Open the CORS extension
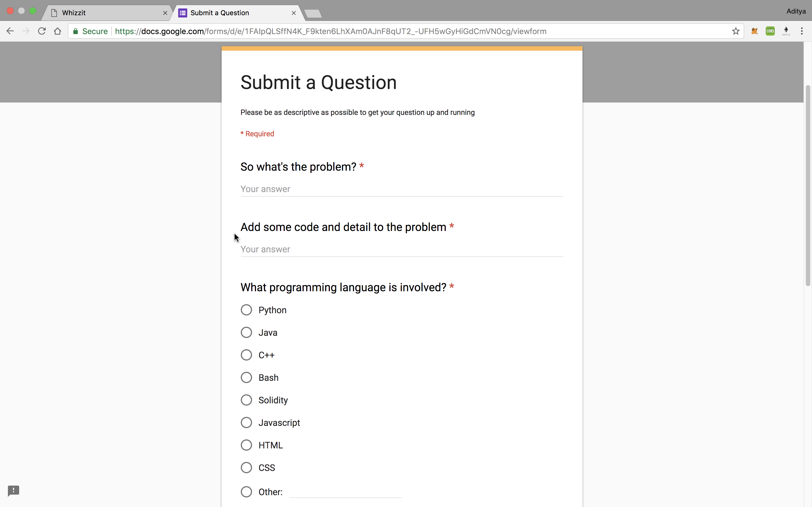 pyautogui.click(x=770, y=31)
